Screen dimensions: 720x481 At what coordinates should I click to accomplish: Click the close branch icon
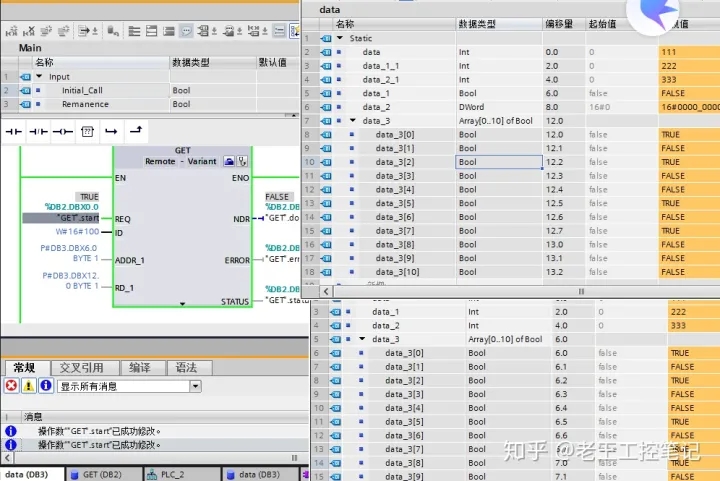135,131
